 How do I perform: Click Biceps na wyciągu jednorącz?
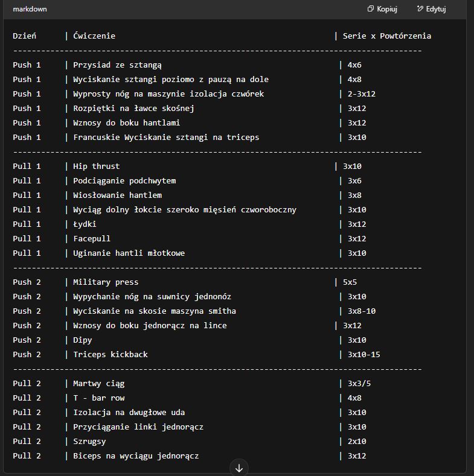tap(136, 456)
